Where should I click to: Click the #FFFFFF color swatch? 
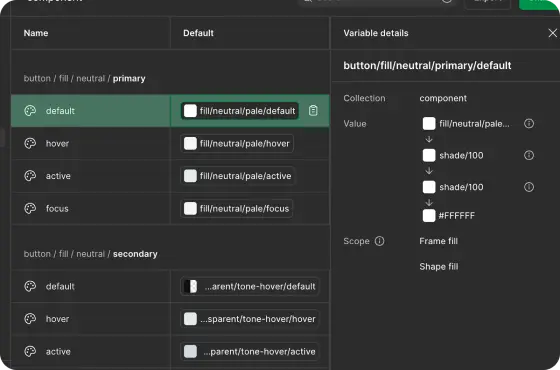pos(429,215)
